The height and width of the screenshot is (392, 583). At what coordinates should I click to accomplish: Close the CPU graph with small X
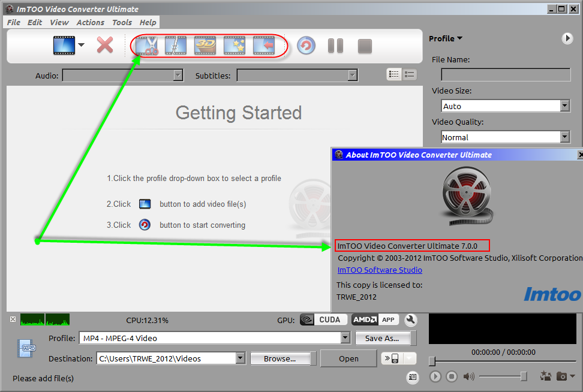click(13, 319)
